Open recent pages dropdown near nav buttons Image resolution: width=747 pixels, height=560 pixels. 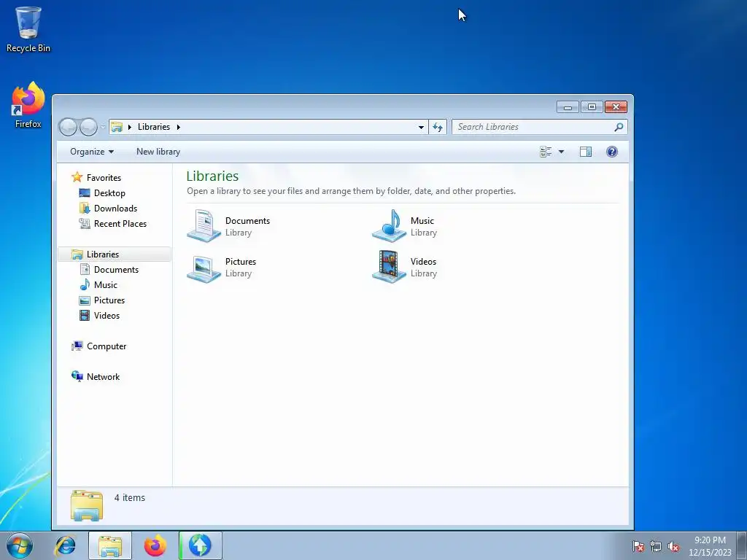tap(103, 128)
